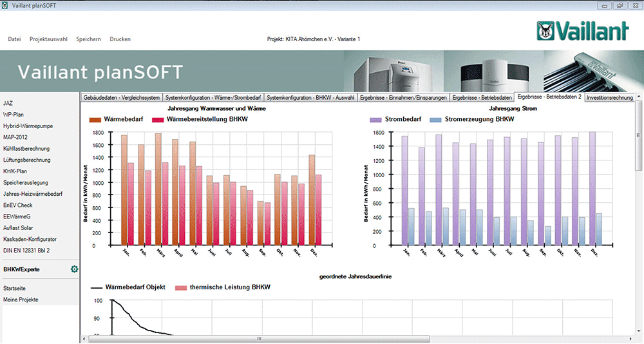Restore down the planSOFT window
The width and height of the screenshot is (644, 344).
pyautogui.click(x=620, y=5)
